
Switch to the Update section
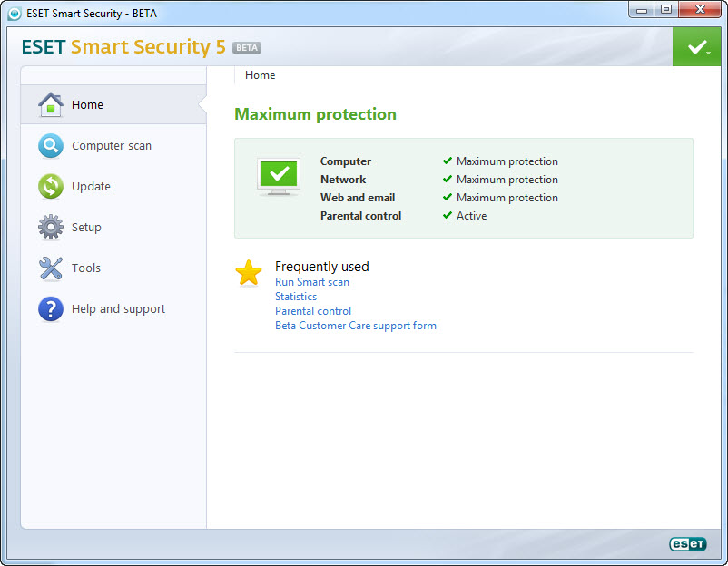coord(91,187)
